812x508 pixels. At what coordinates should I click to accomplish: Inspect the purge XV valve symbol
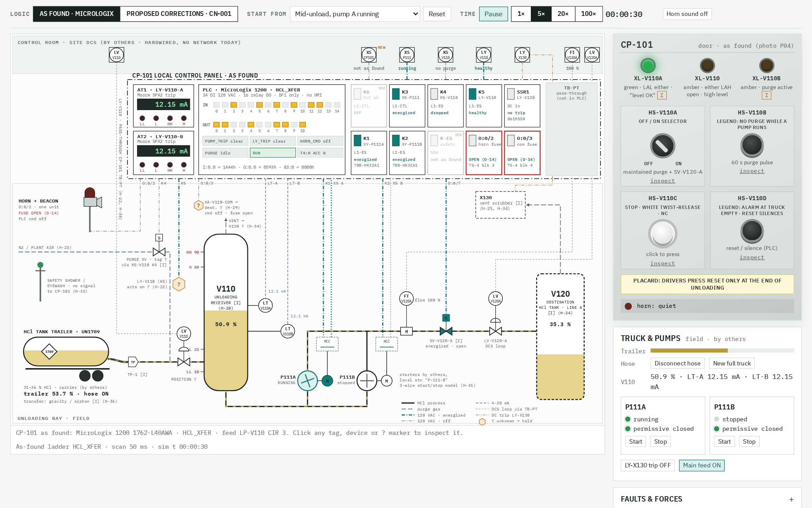tap(159, 252)
